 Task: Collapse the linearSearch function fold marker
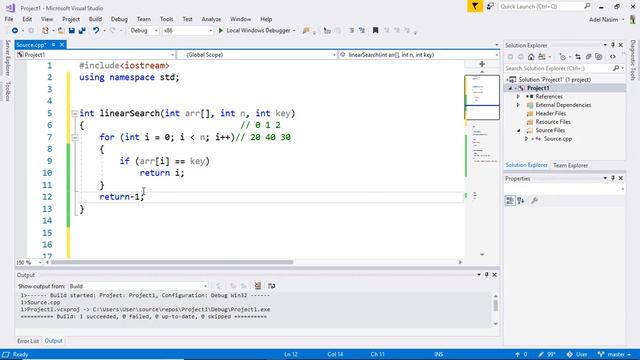pos(75,113)
